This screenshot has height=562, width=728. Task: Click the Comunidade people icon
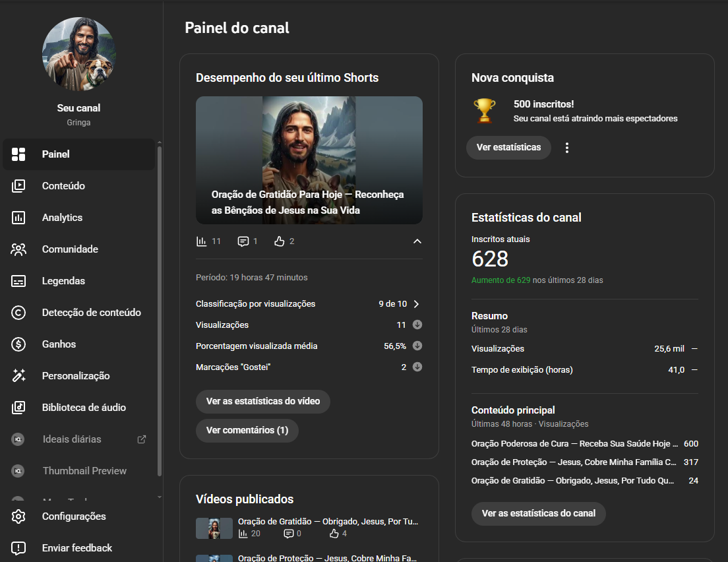pyautogui.click(x=18, y=249)
